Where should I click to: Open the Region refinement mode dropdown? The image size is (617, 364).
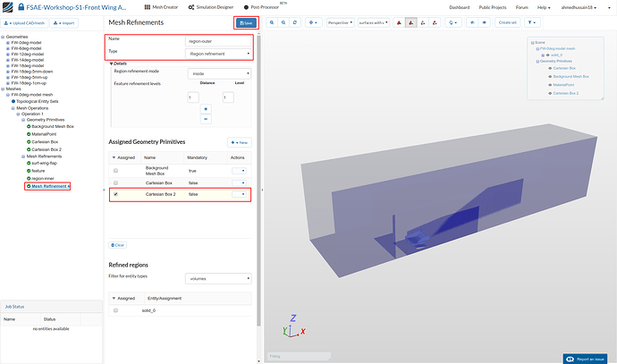(219, 74)
